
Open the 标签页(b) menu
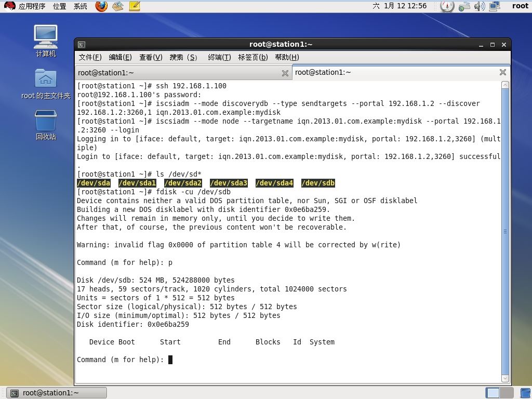click(x=253, y=57)
